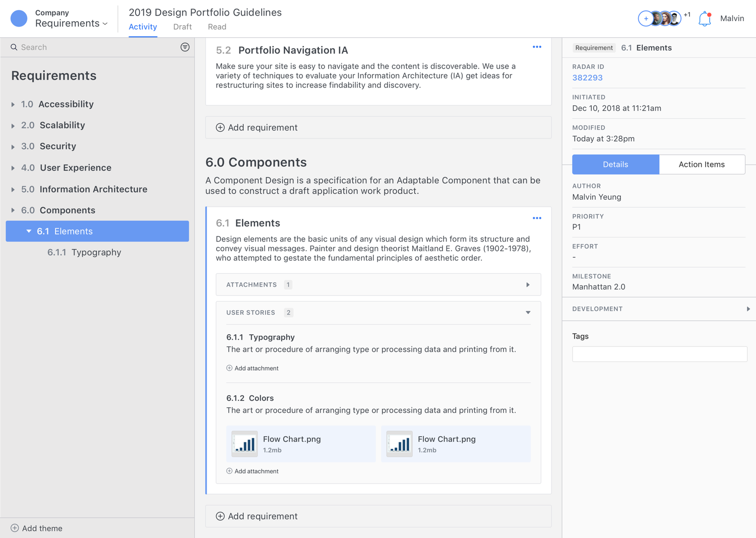Add requirement below section 5.2
The width and height of the screenshot is (756, 538).
(x=379, y=128)
